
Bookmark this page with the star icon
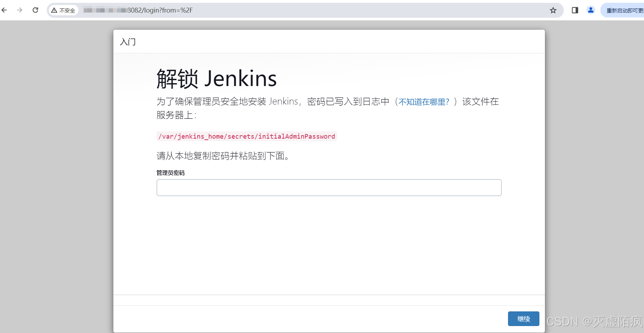[553, 10]
